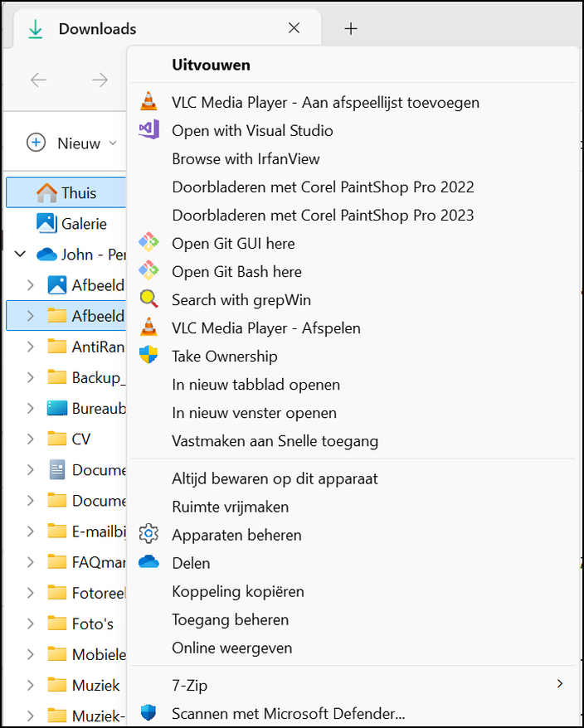584x728 pixels.
Task: Click the plus icon of the Nieuw button
Action: pyautogui.click(x=36, y=143)
